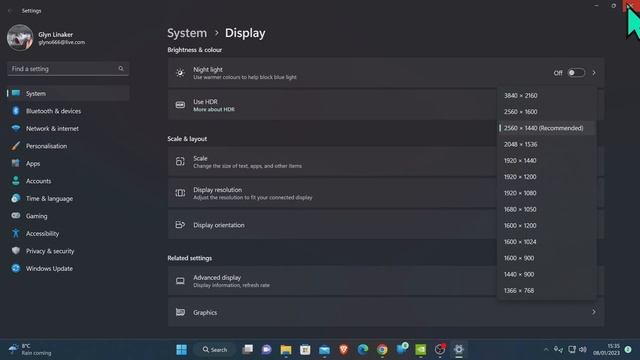Go back to System breadcrumb
This screenshot has width=640, height=360.
(187, 33)
